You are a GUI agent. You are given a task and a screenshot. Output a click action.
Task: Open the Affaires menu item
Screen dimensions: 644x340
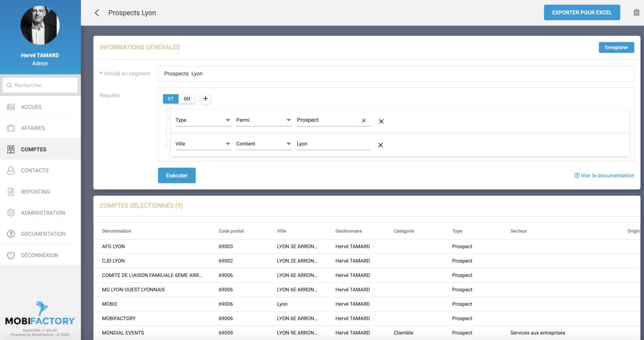33,128
